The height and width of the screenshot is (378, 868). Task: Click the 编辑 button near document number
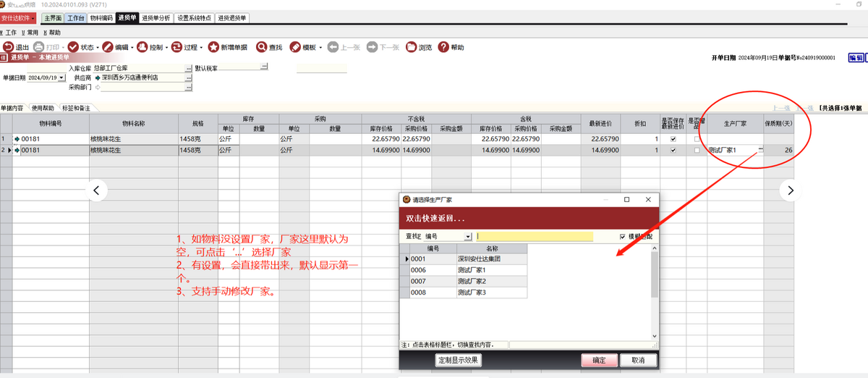coord(856,58)
